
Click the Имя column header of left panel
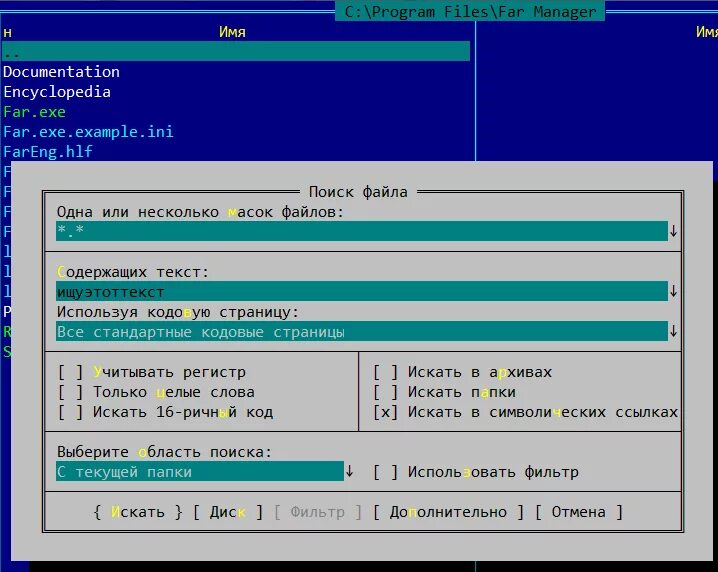232,32
